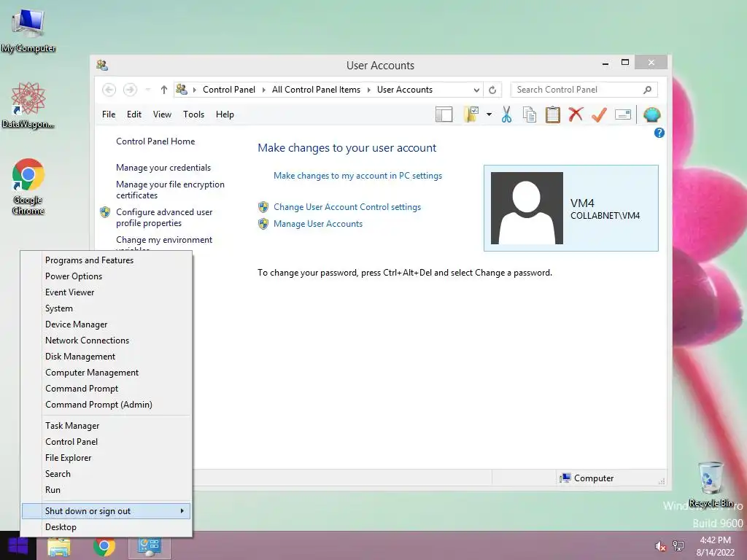Click the folder options toolbar icon
The image size is (747, 560).
(x=471, y=114)
